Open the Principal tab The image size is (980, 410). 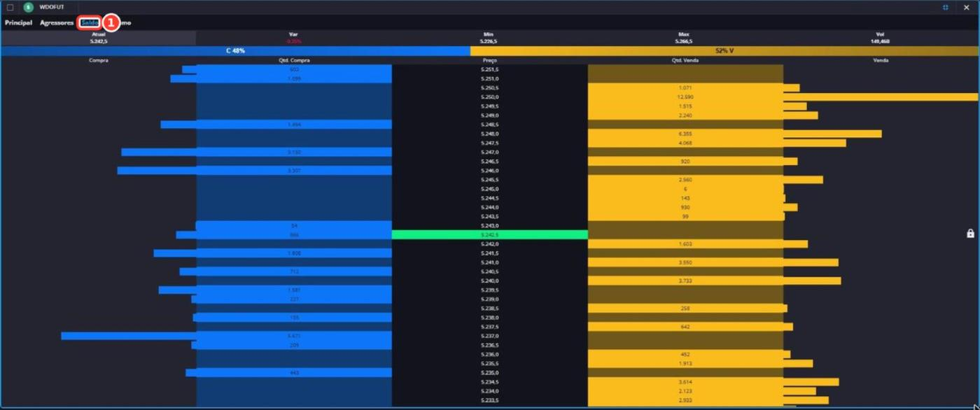[x=18, y=23]
